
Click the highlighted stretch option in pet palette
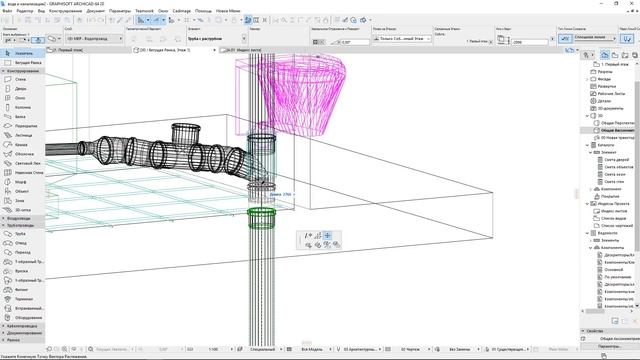327,236
